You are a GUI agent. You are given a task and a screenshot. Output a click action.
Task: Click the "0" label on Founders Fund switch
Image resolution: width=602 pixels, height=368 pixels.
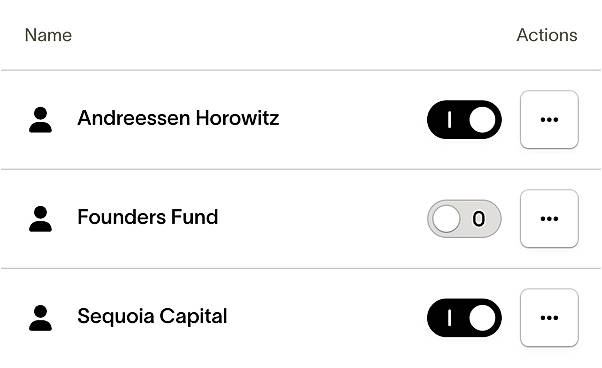click(x=479, y=219)
